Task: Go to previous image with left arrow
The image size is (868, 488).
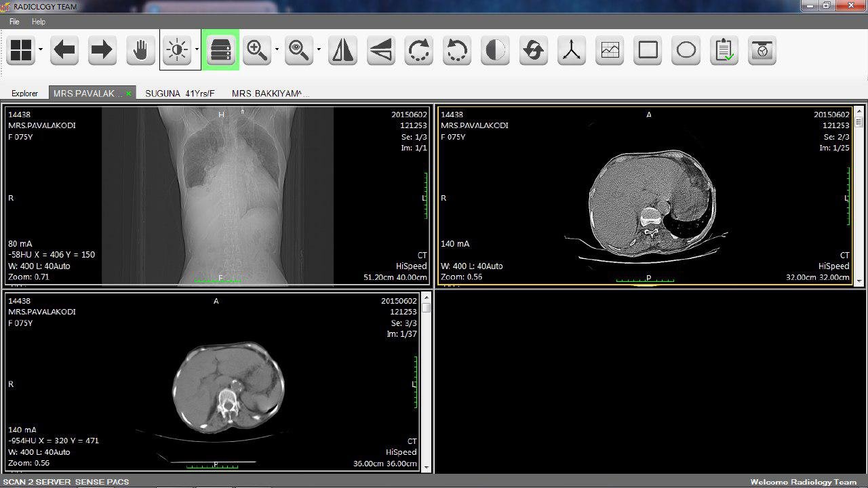Action: point(64,50)
